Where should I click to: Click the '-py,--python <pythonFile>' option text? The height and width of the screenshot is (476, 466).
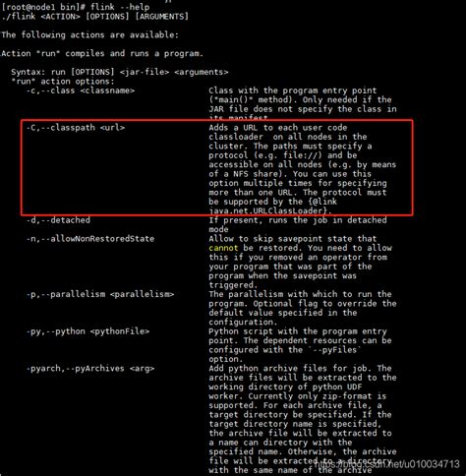click(87, 331)
